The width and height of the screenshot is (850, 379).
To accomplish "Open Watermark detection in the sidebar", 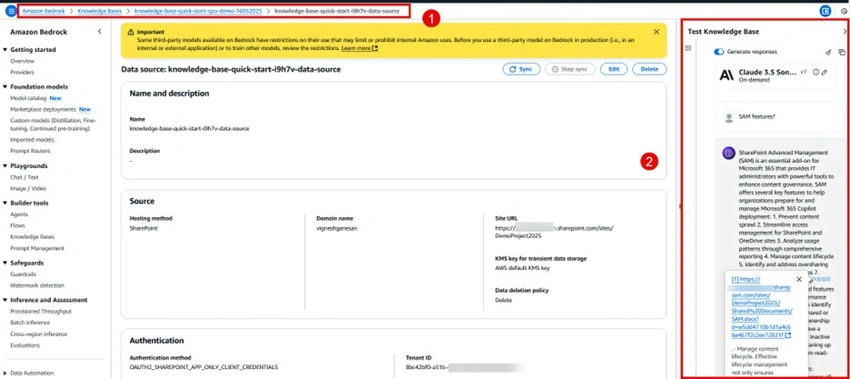I will (x=37, y=285).
